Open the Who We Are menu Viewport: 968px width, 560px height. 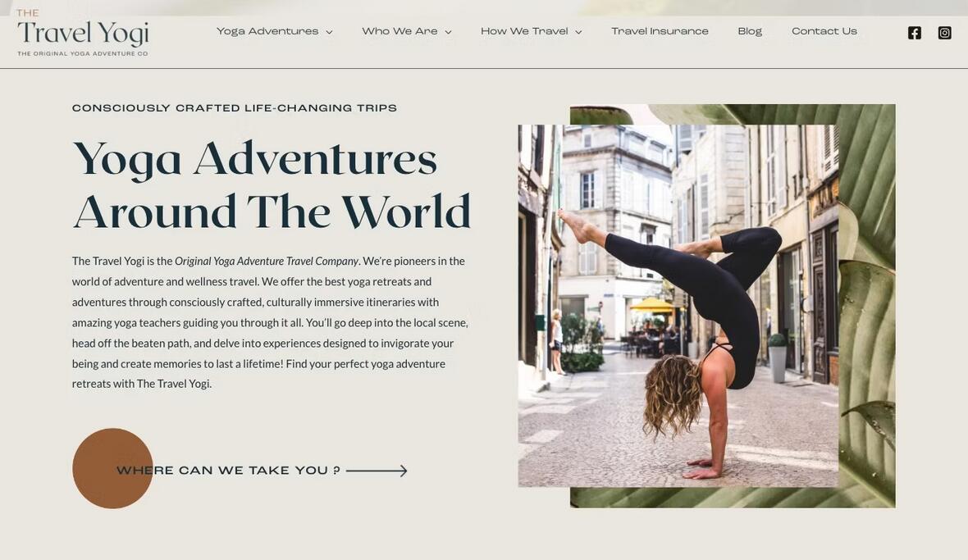pos(400,31)
